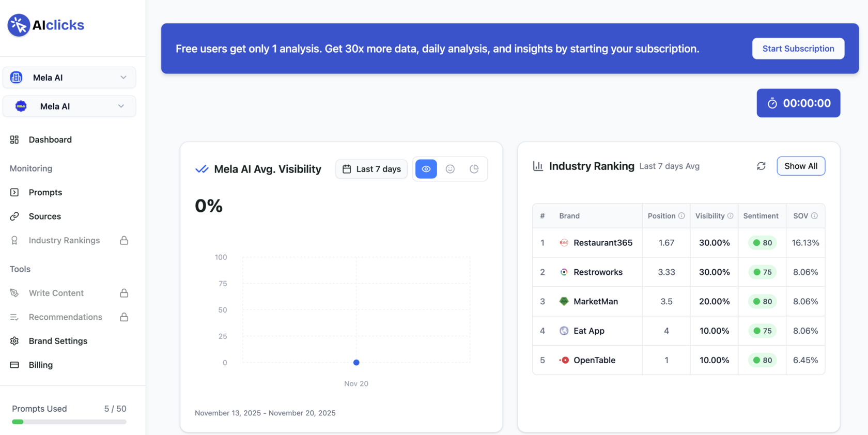Switch chart to sentiment smiley view
Image resolution: width=868 pixels, height=435 pixels.
(450, 169)
